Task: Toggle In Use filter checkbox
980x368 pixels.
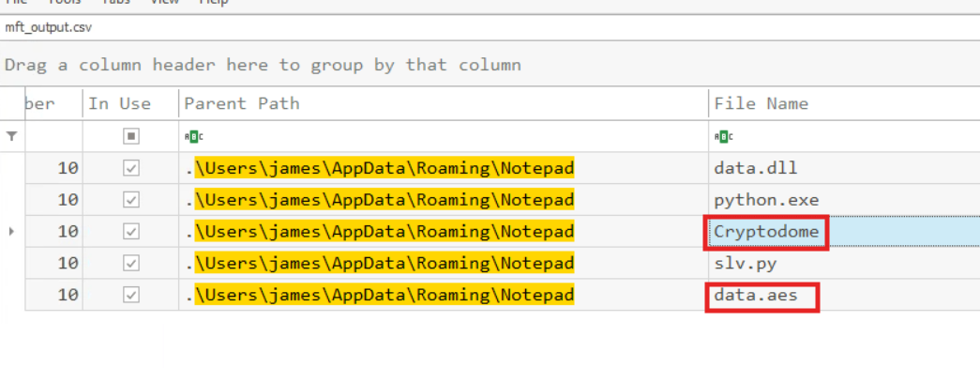Action: (130, 136)
